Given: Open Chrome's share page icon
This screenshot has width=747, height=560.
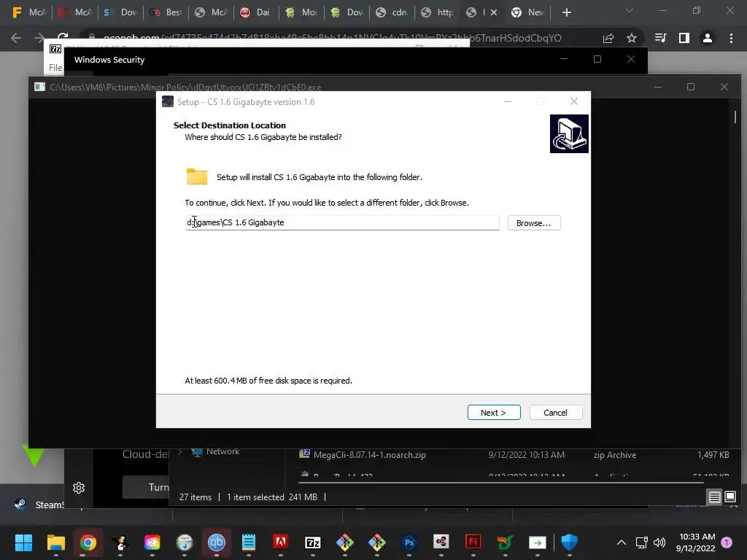Looking at the screenshot, I should [608, 38].
